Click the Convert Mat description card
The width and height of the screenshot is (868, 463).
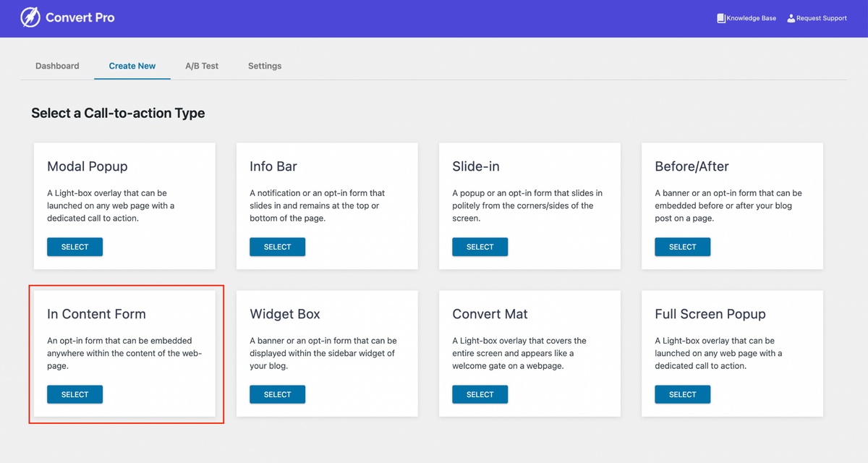(529, 353)
